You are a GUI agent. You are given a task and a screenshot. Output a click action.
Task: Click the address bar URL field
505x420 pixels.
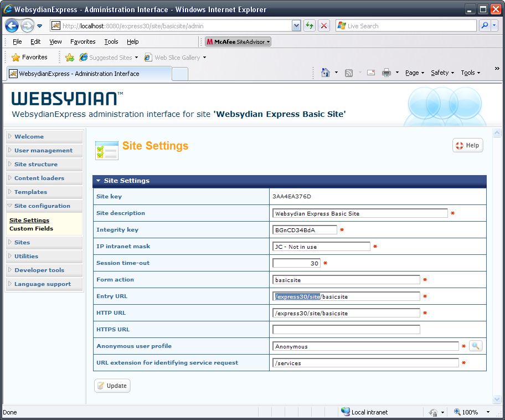coord(171,26)
